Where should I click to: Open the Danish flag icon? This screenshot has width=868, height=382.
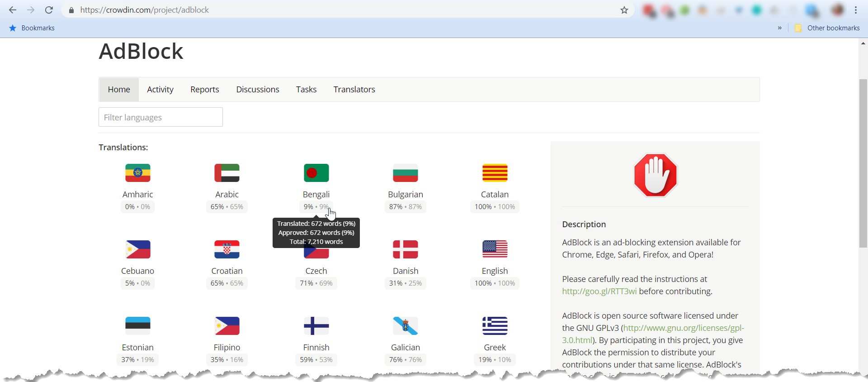point(406,249)
